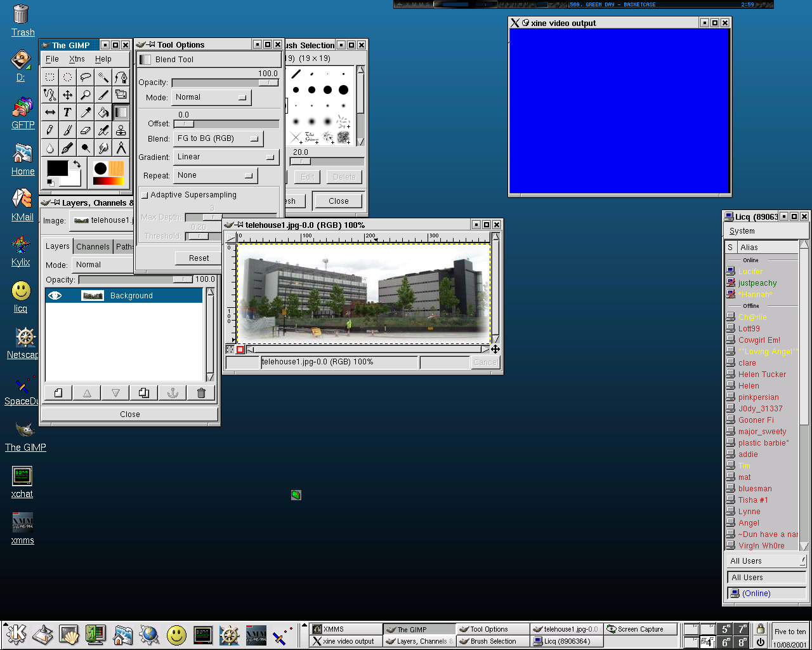Delete layer using the trash icon

[x=201, y=393]
